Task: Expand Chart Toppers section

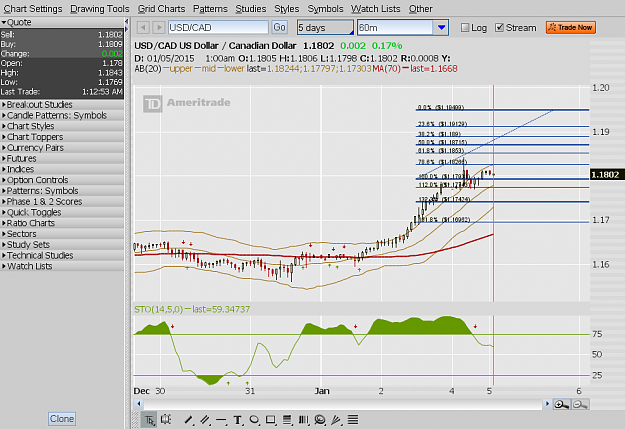Action: tap(62, 137)
